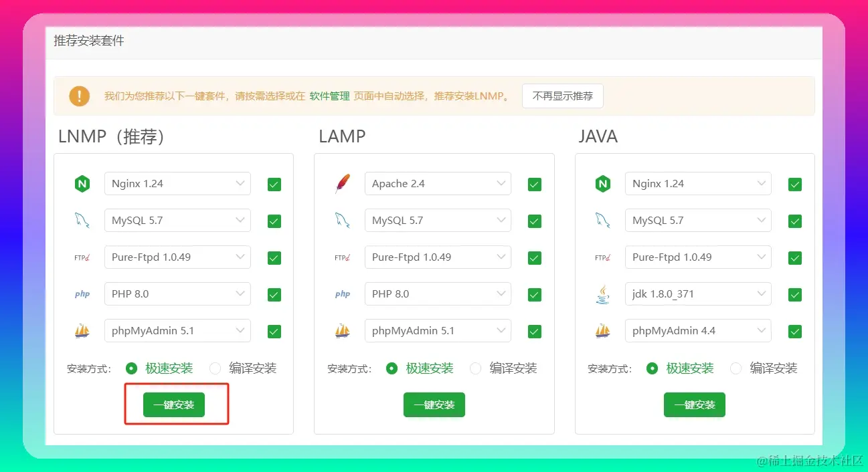
Task: Open Nginx 1.24 version dropdown in LNMP
Action: click(x=177, y=184)
